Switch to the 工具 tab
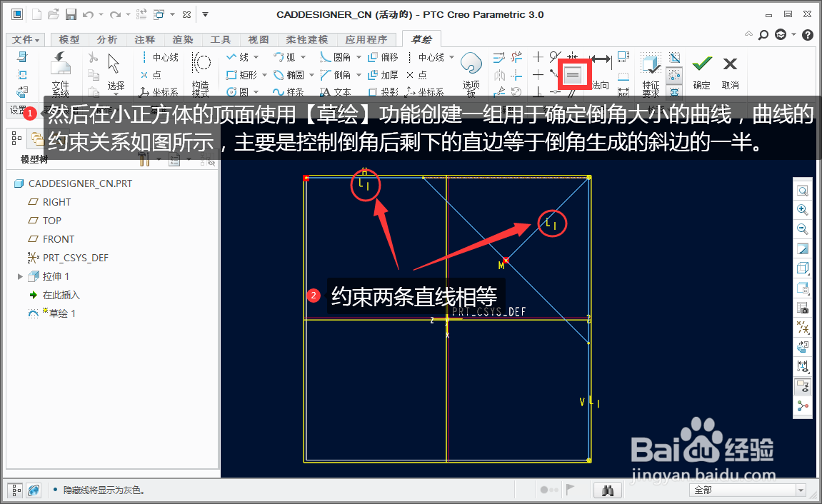This screenshot has width=822, height=504. click(220, 39)
